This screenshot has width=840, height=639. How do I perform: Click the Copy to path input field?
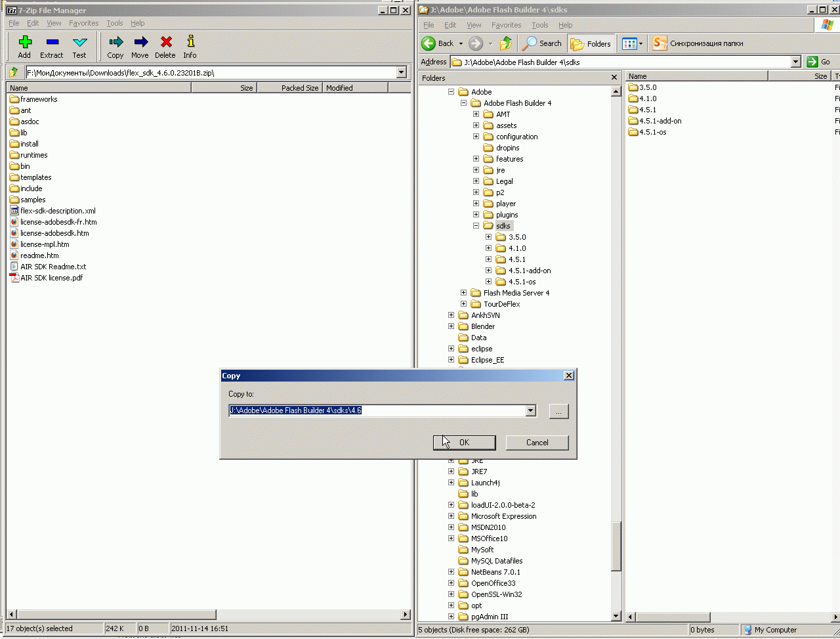pos(377,410)
